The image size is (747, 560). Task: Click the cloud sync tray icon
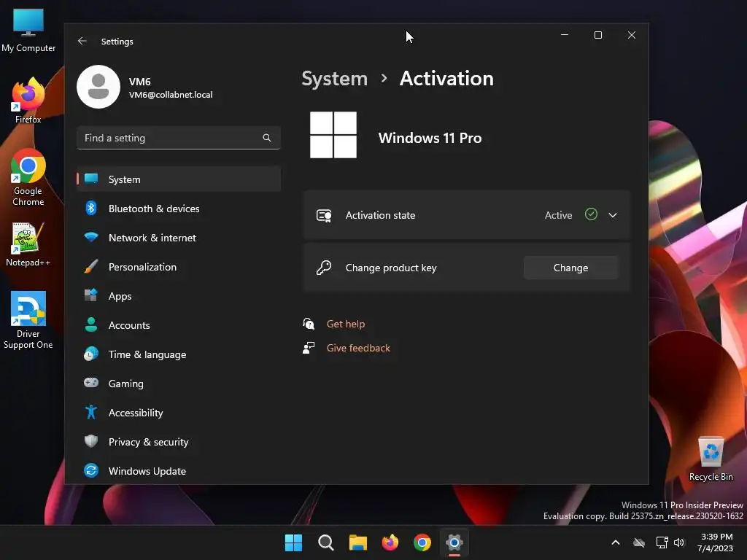point(639,542)
